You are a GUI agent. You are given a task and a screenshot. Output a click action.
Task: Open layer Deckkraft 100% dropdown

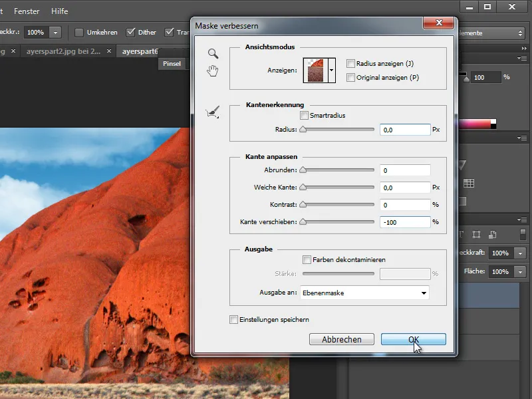coord(520,253)
